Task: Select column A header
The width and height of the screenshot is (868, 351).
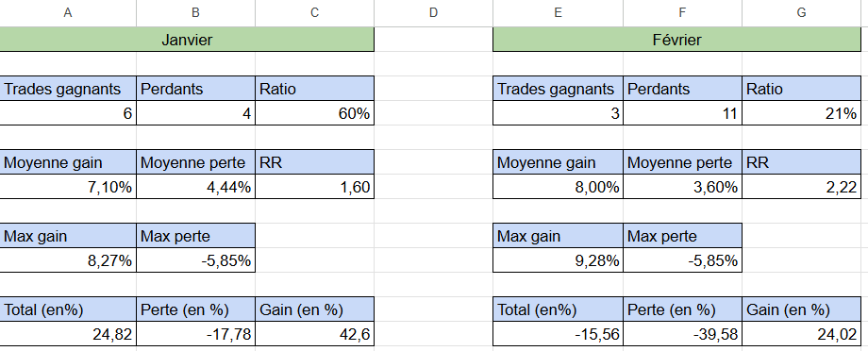Action: pyautogui.click(x=68, y=12)
